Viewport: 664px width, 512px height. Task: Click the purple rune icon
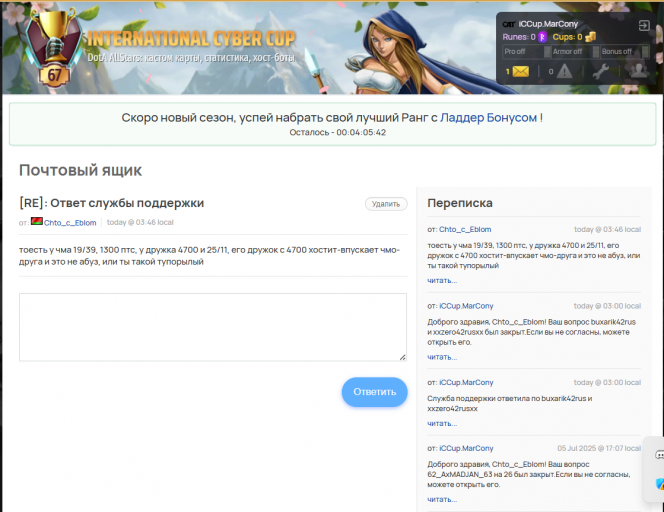pyautogui.click(x=542, y=37)
